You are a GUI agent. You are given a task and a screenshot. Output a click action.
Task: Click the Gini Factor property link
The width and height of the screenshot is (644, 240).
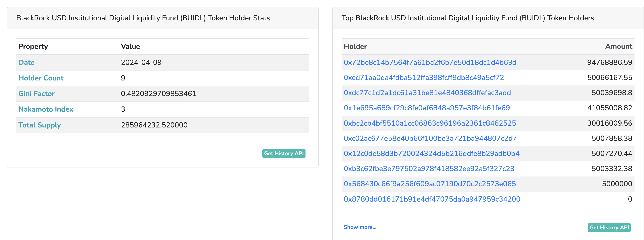coord(37,94)
